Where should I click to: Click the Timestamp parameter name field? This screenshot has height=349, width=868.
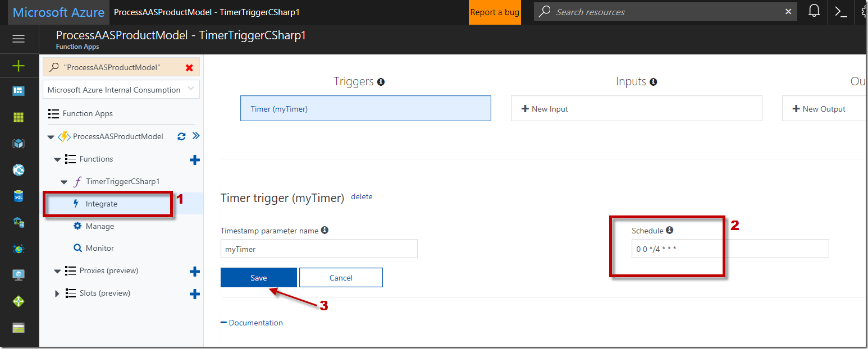tap(319, 249)
